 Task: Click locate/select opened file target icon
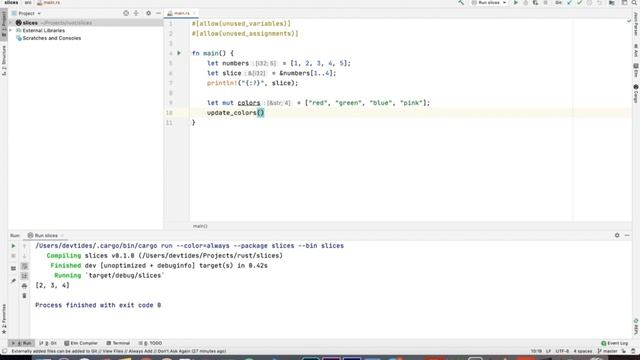(126, 13)
